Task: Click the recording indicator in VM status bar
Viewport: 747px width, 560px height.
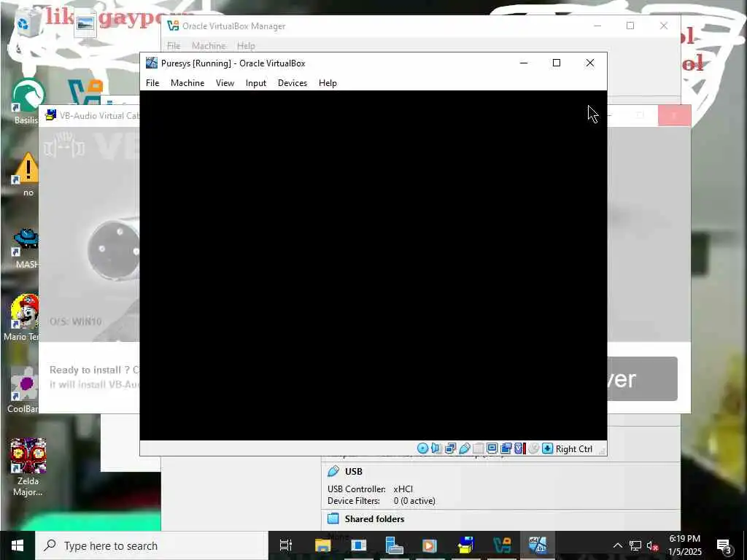Action: pyautogui.click(x=506, y=448)
